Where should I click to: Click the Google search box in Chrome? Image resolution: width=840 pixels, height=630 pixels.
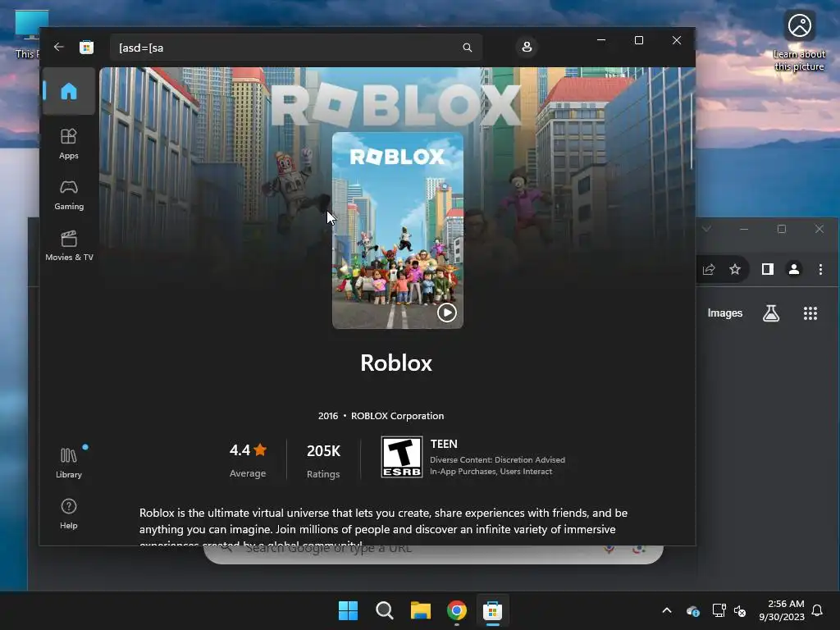pyautogui.click(x=433, y=554)
